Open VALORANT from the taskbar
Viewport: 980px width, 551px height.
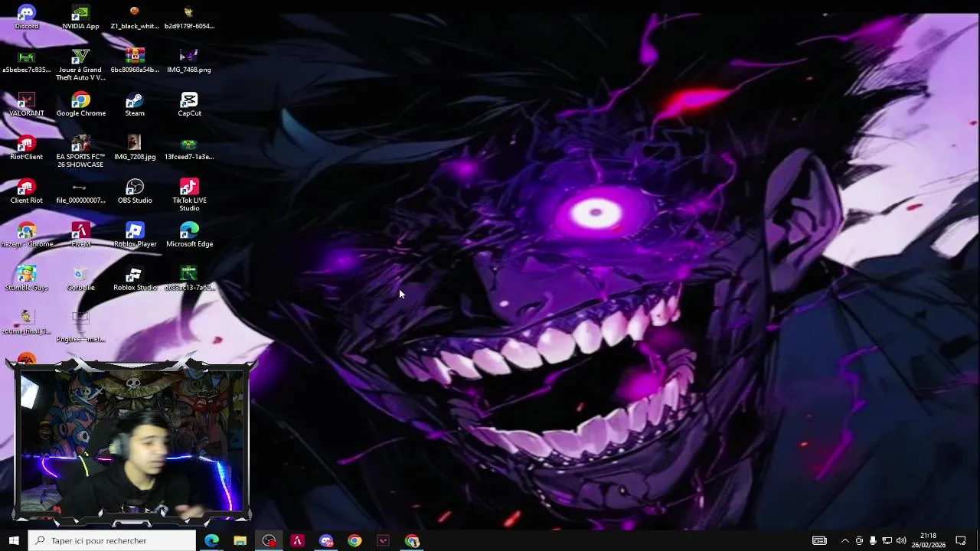384,540
